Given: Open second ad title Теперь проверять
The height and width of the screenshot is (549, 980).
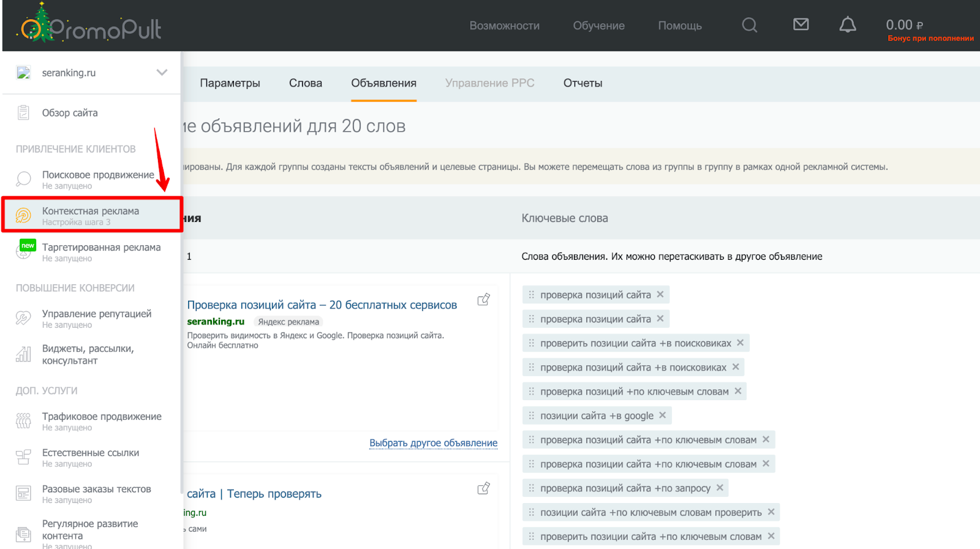Looking at the screenshot, I should pyautogui.click(x=254, y=494).
